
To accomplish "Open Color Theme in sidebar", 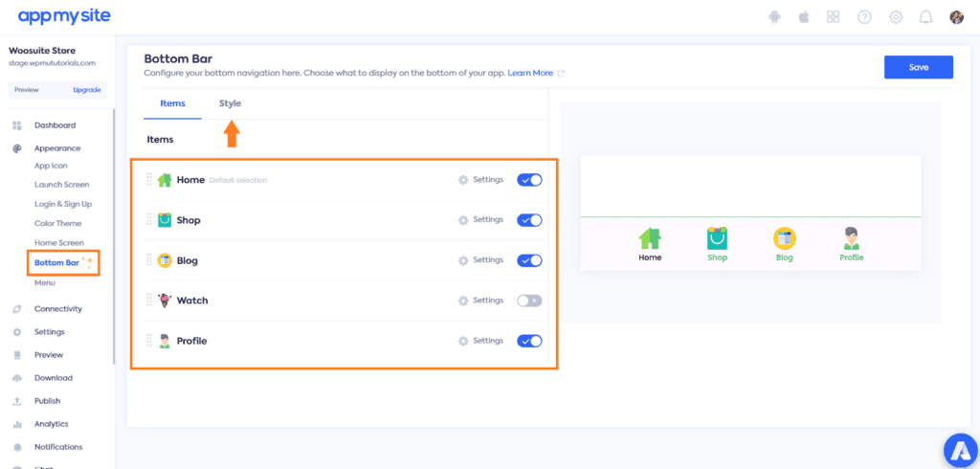I will pyautogui.click(x=57, y=223).
